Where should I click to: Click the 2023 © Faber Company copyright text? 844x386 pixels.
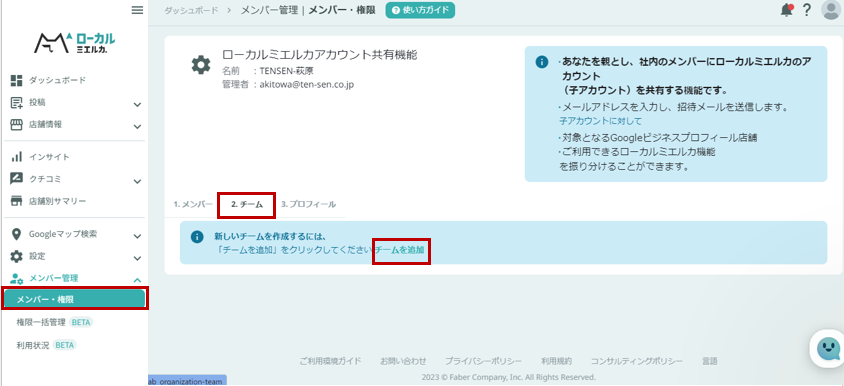pyautogui.click(x=509, y=377)
